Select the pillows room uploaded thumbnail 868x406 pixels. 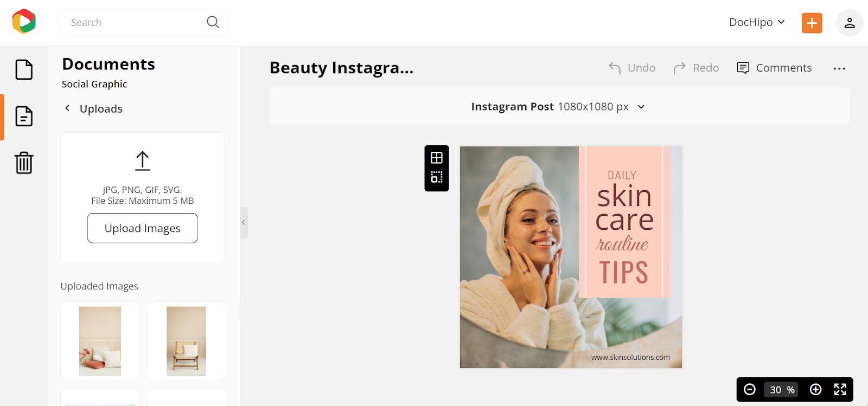pyautogui.click(x=100, y=341)
